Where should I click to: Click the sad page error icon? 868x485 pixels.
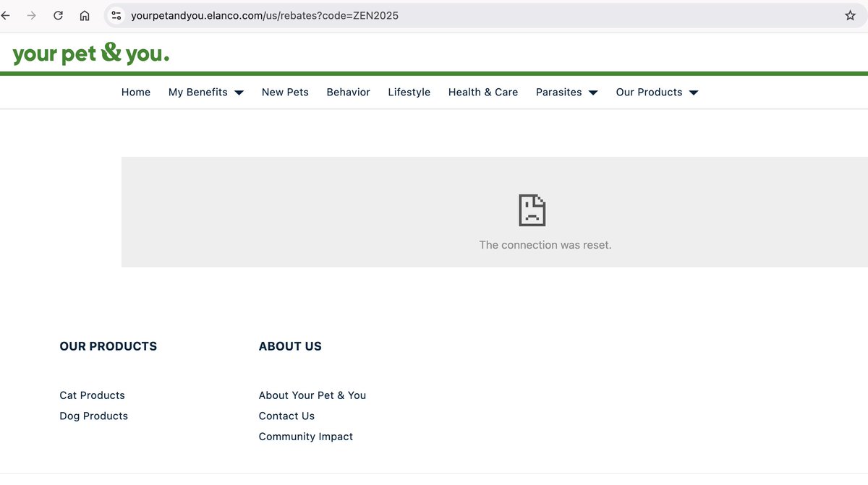point(532,210)
